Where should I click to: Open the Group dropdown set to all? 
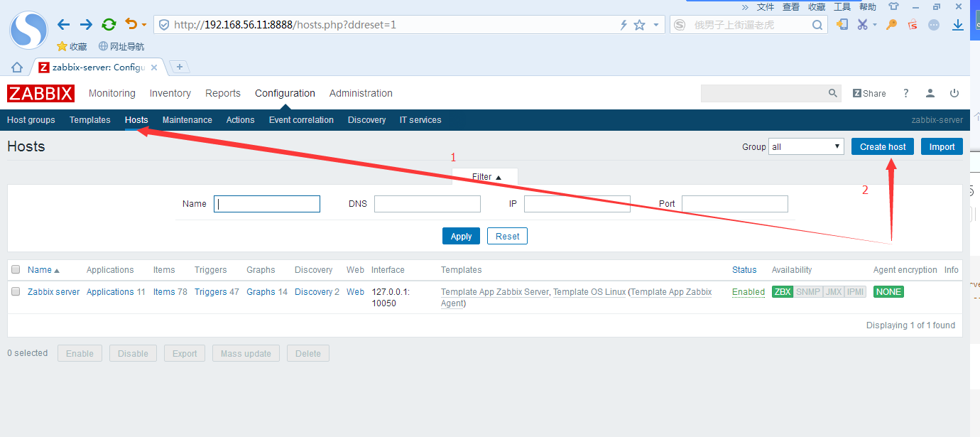(x=806, y=146)
